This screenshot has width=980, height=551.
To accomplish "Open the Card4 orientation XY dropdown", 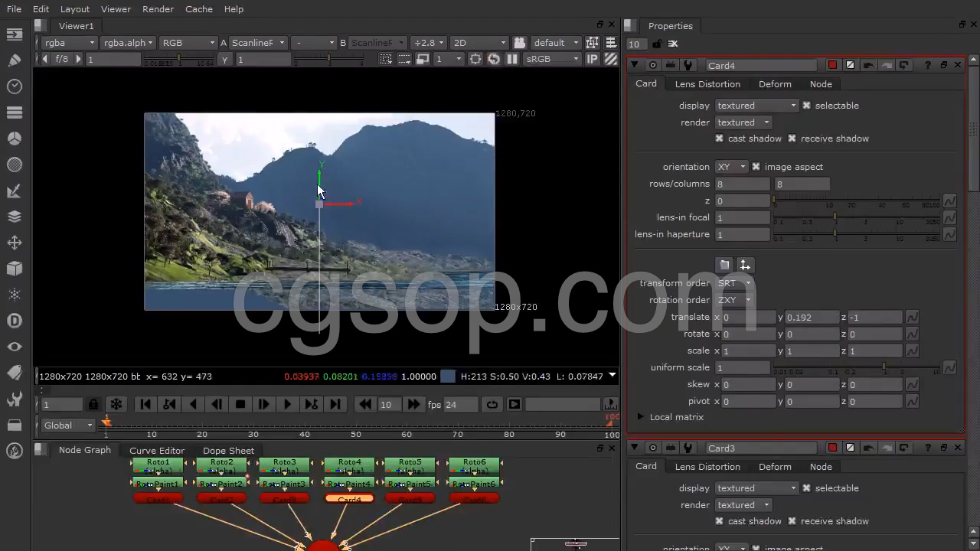I will coord(730,167).
